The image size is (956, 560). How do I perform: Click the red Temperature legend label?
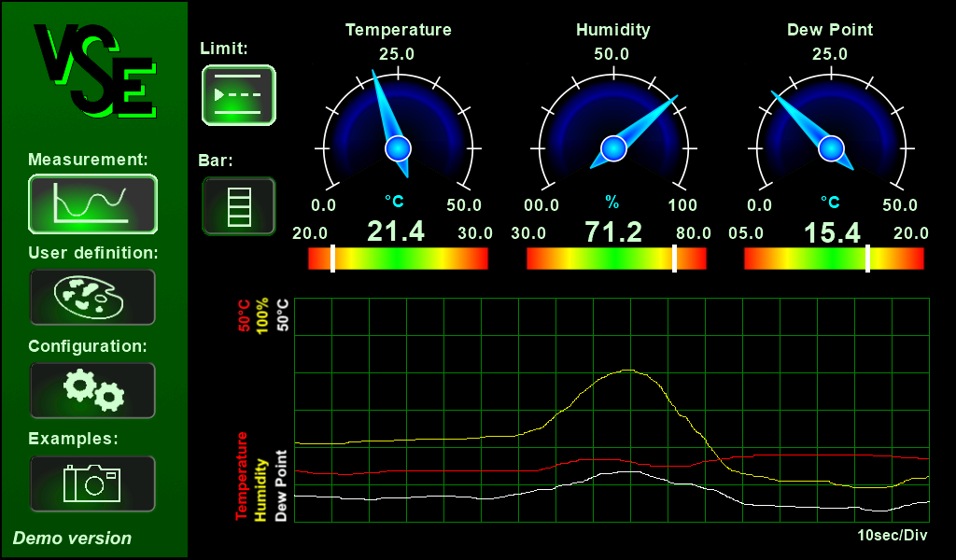[x=243, y=475]
